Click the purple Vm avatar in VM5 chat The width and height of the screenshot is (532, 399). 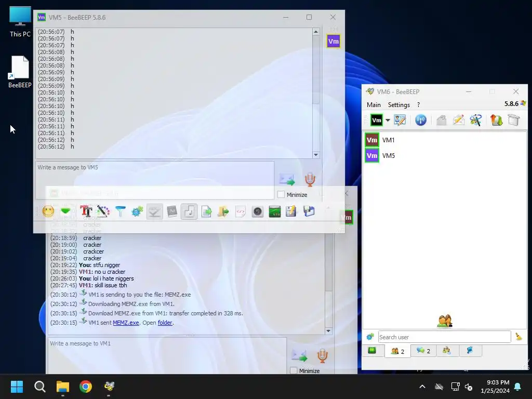tap(333, 42)
